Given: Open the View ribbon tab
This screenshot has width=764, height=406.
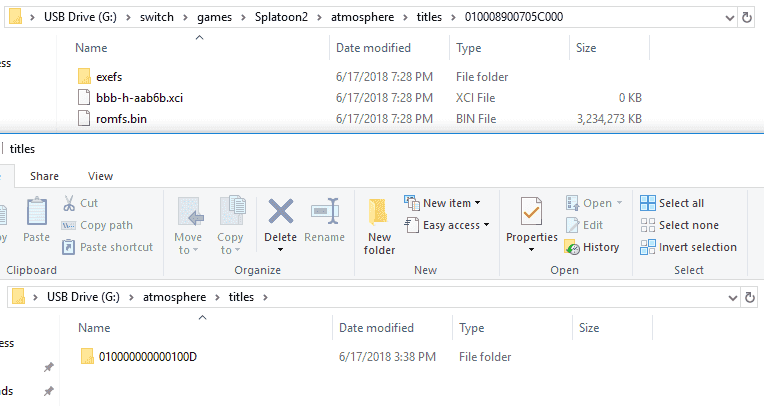Looking at the screenshot, I should (x=100, y=176).
